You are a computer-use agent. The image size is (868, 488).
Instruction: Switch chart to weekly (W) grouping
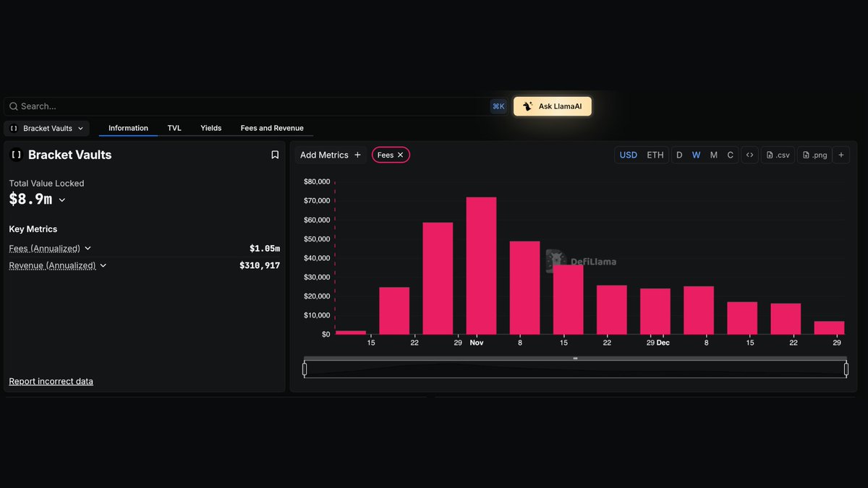coord(696,155)
